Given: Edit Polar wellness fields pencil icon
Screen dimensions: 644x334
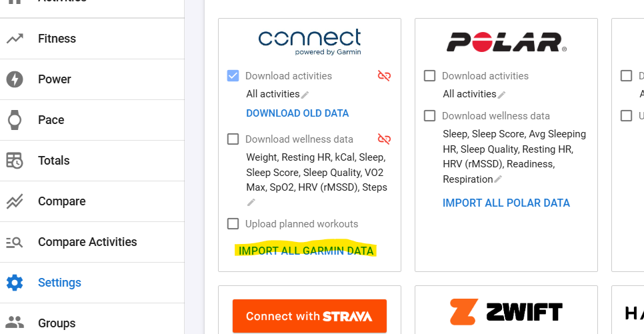Looking at the screenshot, I should 498,179.
